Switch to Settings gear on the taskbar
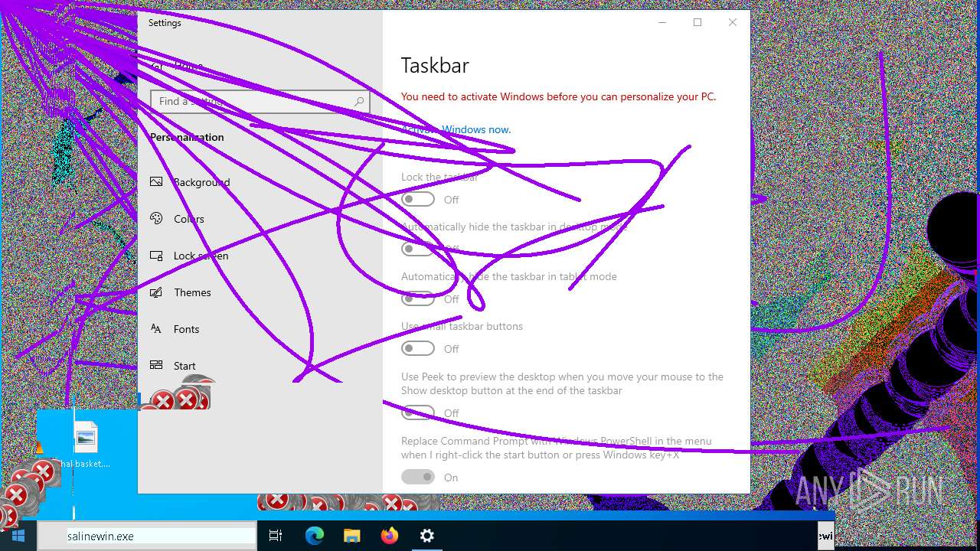980x551 pixels. tap(426, 536)
